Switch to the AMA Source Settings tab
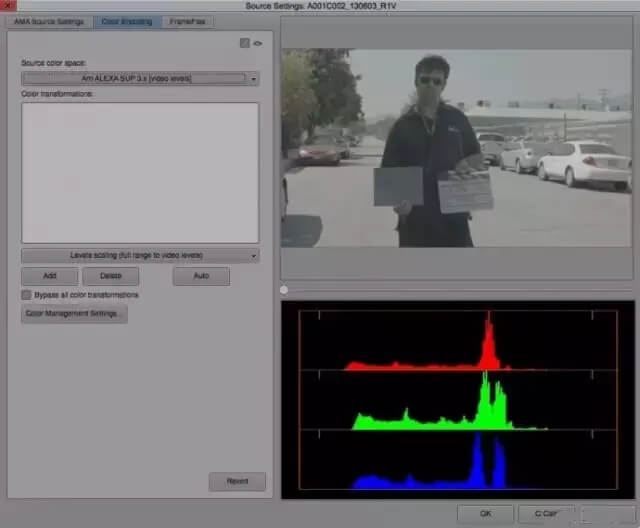 tap(47, 21)
